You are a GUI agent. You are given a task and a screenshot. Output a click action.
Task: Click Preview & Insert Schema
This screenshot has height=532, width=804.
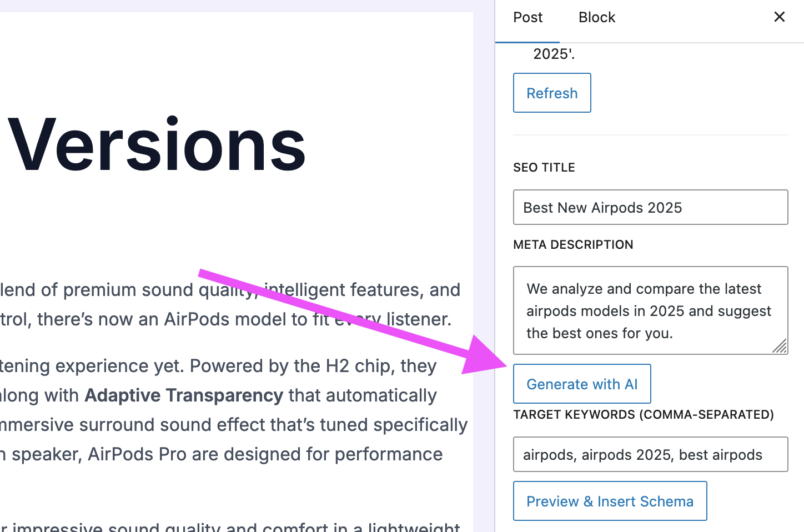coord(610,501)
